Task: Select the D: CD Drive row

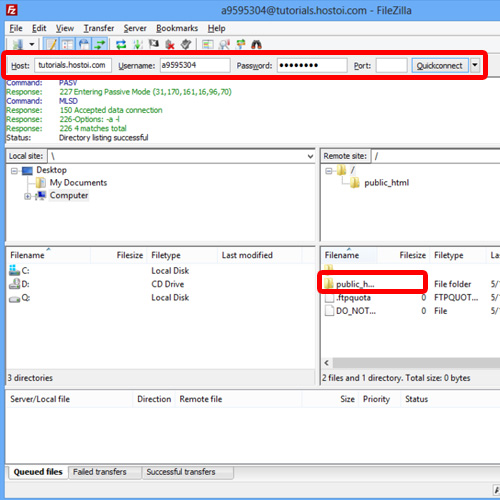Action: [x=160, y=284]
